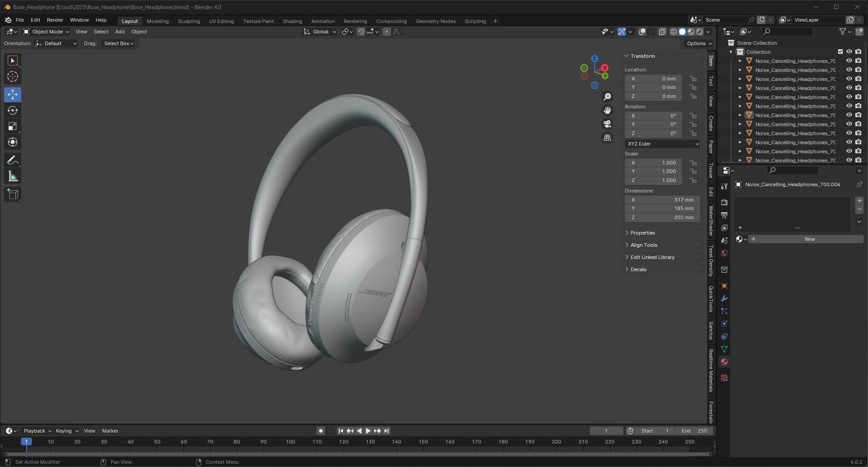Open the Object Data mesh tab

point(724,349)
